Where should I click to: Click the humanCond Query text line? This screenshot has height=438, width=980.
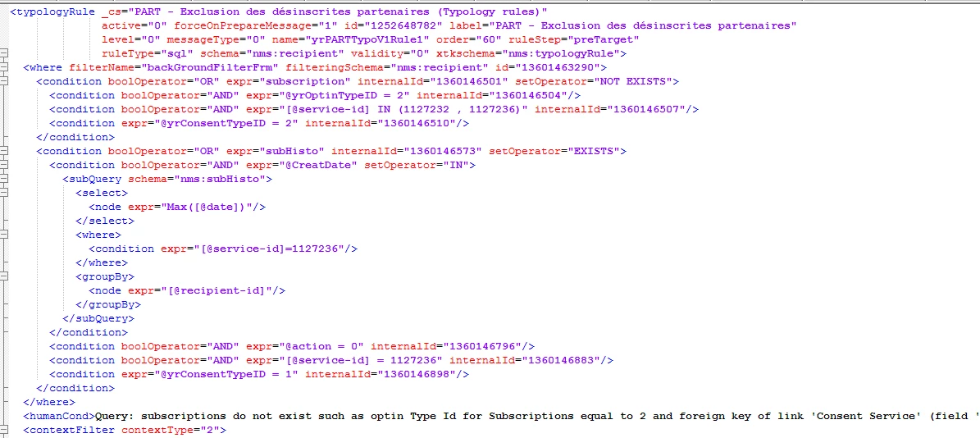(500, 416)
